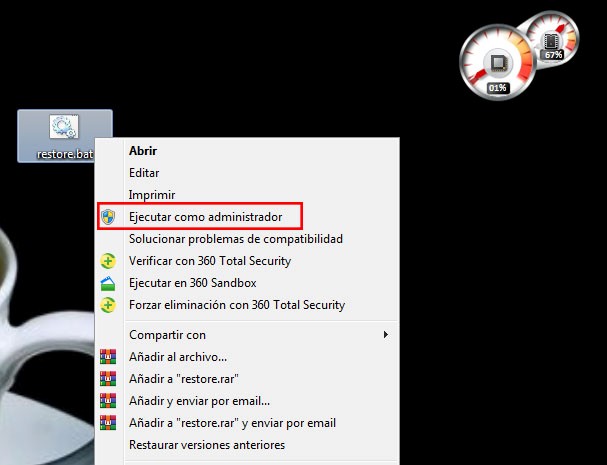The image size is (607, 465).
Task: Select the restore.bat desktop file icon
Action: coord(64,127)
